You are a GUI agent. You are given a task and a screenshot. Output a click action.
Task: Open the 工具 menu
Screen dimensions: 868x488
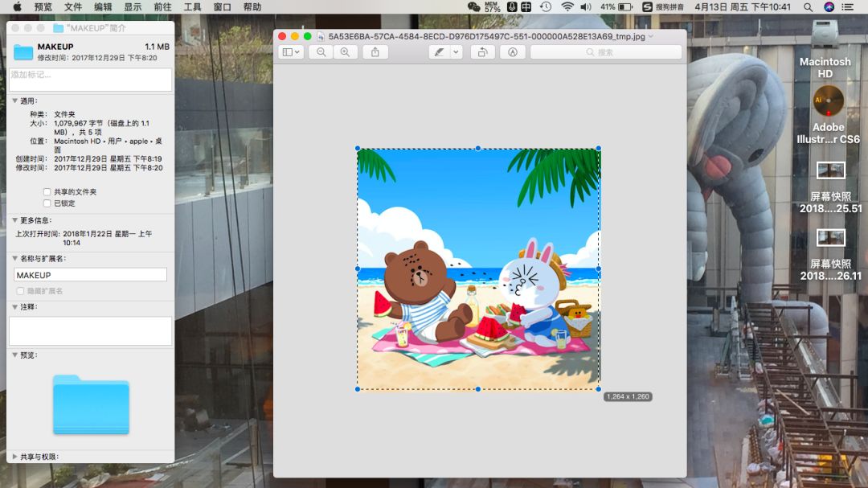193,6
